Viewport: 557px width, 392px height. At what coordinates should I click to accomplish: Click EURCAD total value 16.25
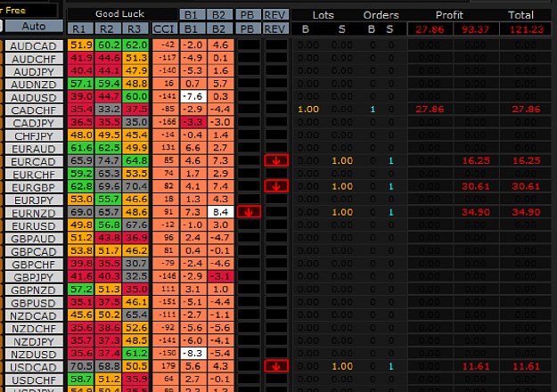click(x=527, y=160)
